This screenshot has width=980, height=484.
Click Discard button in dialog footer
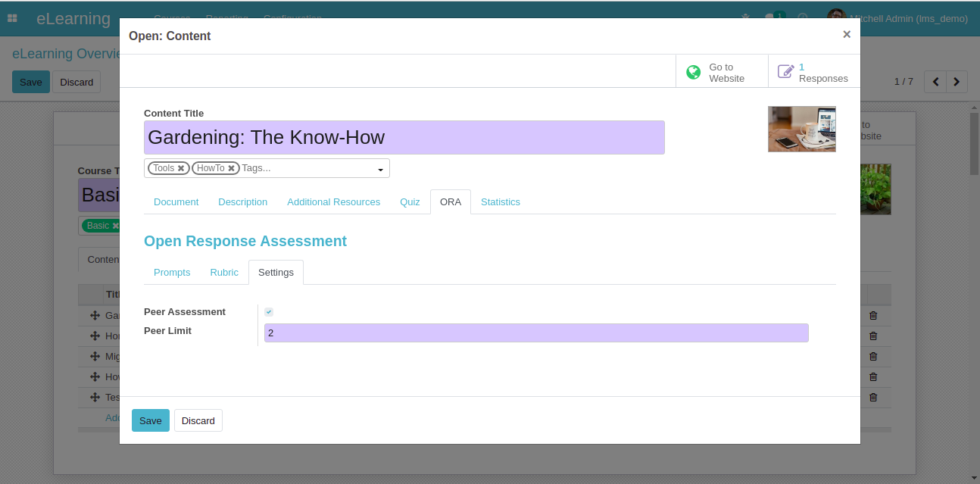198,420
